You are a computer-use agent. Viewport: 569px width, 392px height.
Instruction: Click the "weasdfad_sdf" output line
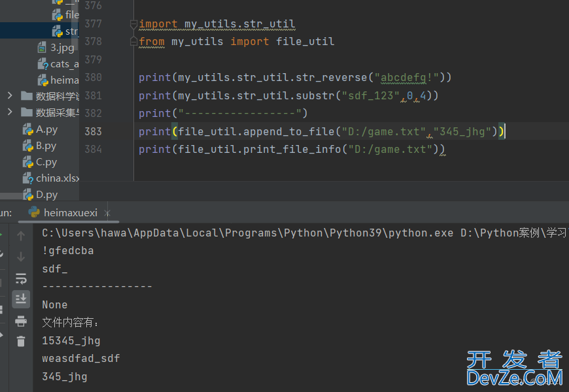coord(81,359)
